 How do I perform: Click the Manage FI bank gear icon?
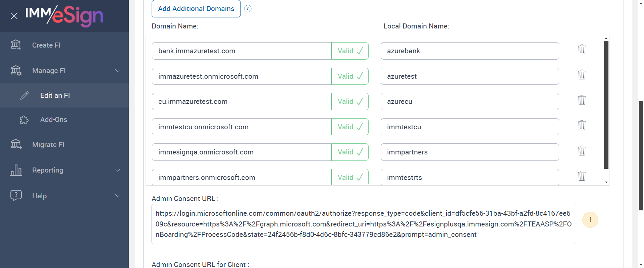[x=16, y=70]
